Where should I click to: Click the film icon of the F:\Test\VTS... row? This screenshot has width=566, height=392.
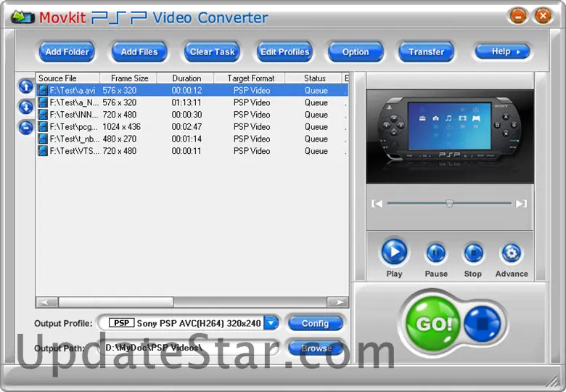coord(43,151)
